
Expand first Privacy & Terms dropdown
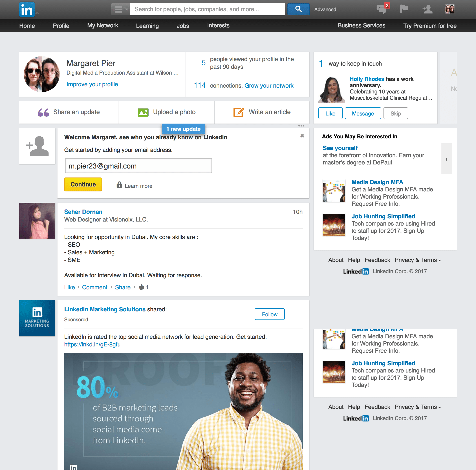[418, 260]
